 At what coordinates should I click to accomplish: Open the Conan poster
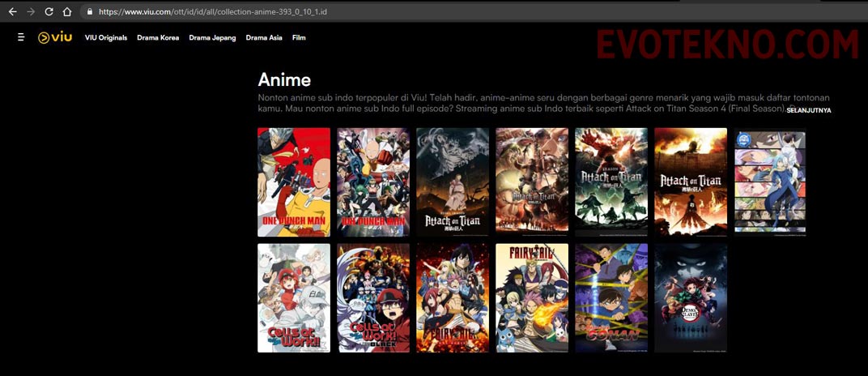(x=611, y=298)
